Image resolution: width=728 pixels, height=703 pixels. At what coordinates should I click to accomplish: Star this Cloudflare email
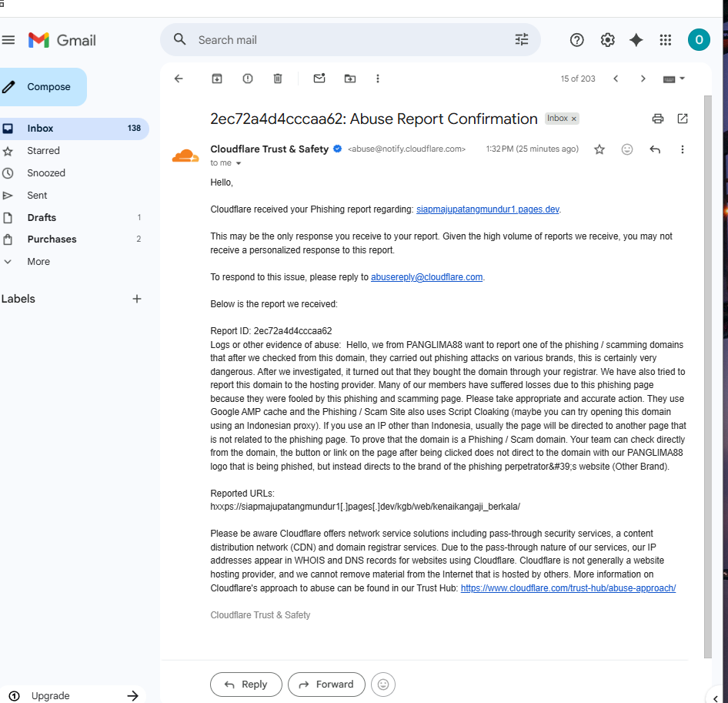(599, 149)
